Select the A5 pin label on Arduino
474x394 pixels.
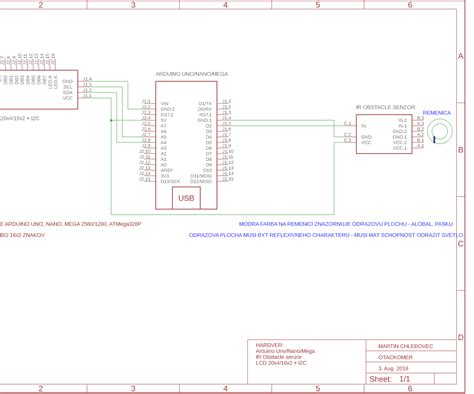tap(164, 137)
